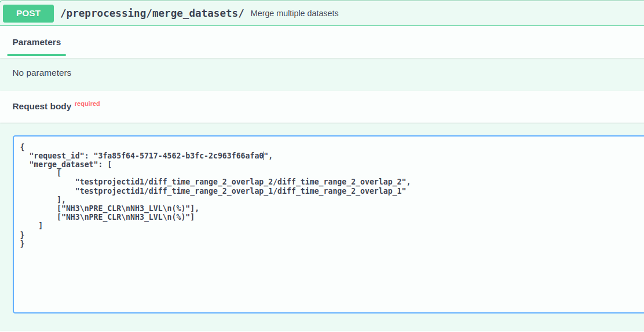Click the "request_id" key in JSON
644x332 pixels.
coord(56,156)
